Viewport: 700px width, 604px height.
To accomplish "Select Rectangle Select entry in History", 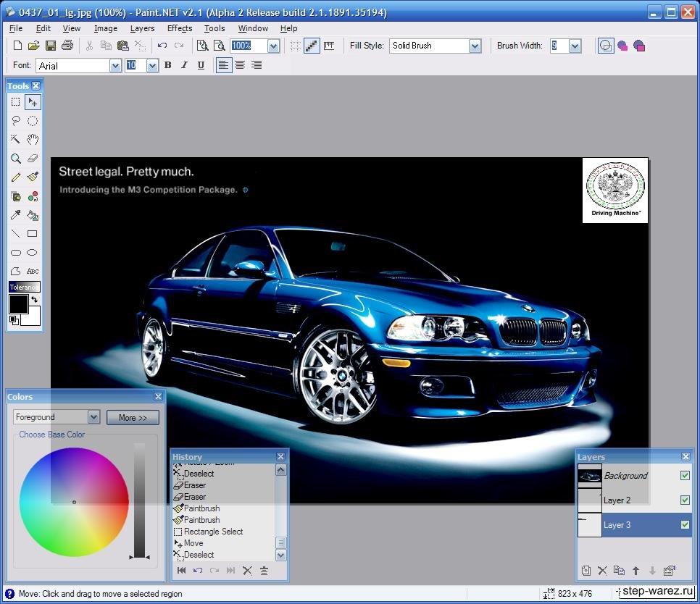I will tap(213, 532).
